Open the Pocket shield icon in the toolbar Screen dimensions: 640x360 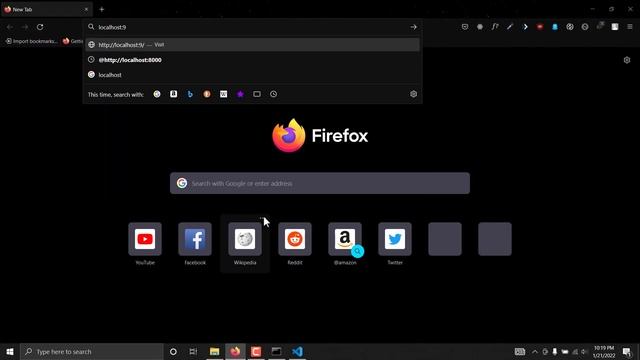(465, 27)
